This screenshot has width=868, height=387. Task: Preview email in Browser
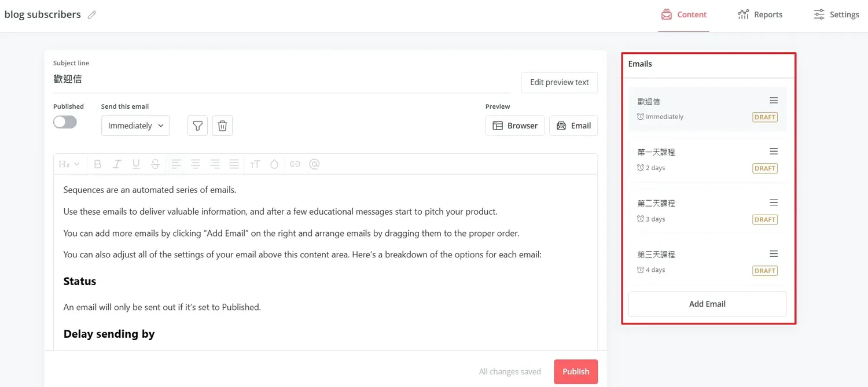[x=515, y=126]
